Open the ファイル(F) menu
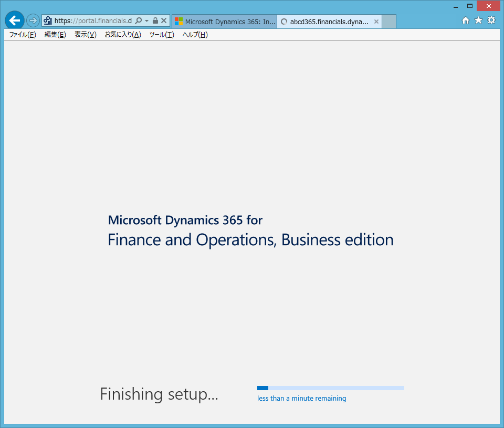 23,35
